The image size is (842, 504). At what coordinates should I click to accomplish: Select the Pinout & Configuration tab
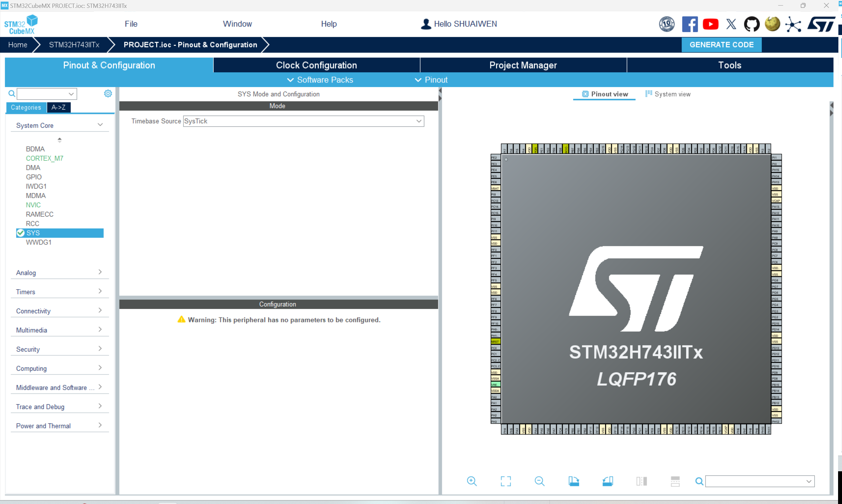coord(109,65)
